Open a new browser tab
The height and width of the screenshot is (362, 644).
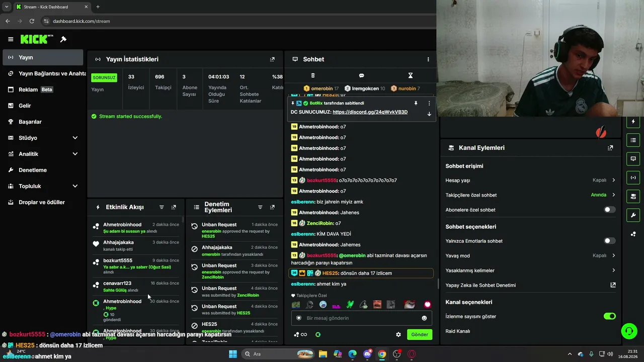pos(98,7)
